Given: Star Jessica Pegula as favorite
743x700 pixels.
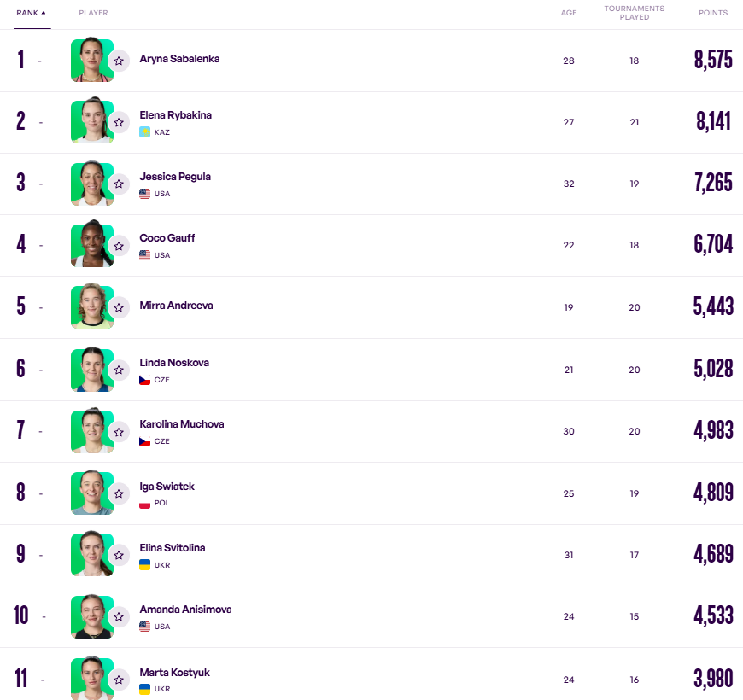Looking at the screenshot, I should click(119, 184).
